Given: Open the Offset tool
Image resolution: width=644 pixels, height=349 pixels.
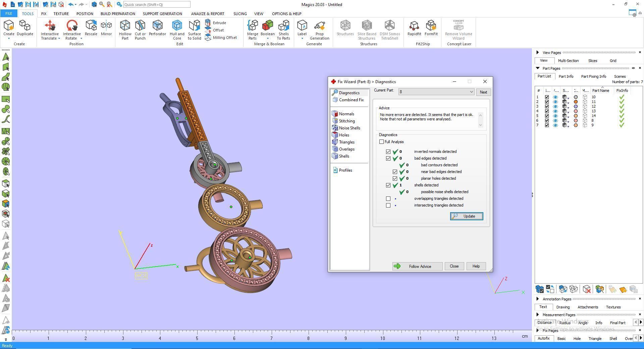Looking at the screenshot, I should [215, 30].
